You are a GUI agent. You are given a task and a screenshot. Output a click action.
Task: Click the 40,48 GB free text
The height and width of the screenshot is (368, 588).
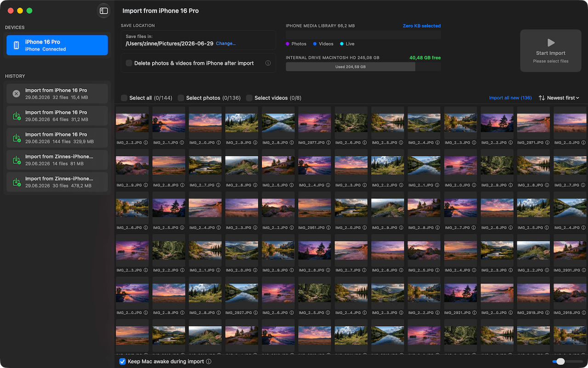click(425, 58)
